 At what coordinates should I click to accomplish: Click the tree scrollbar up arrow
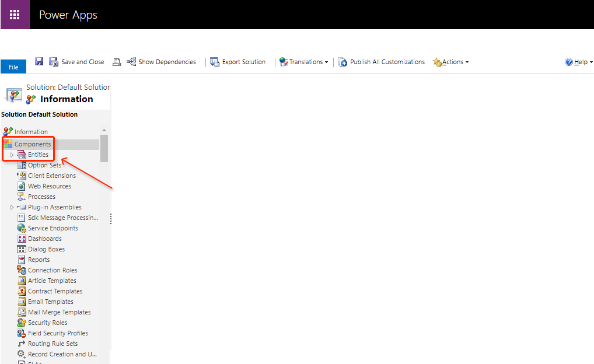click(x=104, y=130)
